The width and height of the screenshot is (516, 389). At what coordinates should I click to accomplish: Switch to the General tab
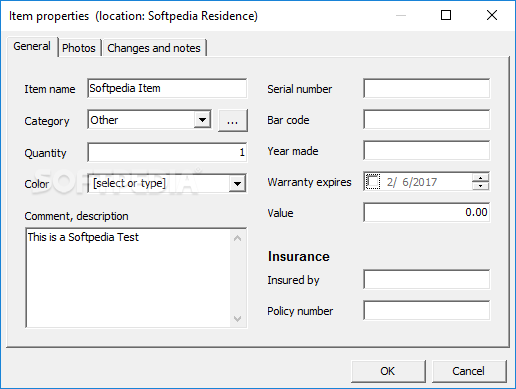pyautogui.click(x=32, y=46)
